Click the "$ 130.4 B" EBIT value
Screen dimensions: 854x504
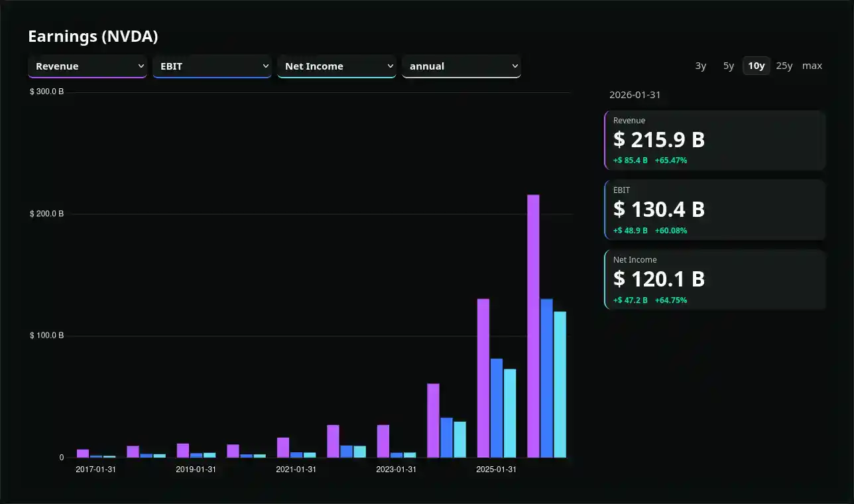coord(659,210)
